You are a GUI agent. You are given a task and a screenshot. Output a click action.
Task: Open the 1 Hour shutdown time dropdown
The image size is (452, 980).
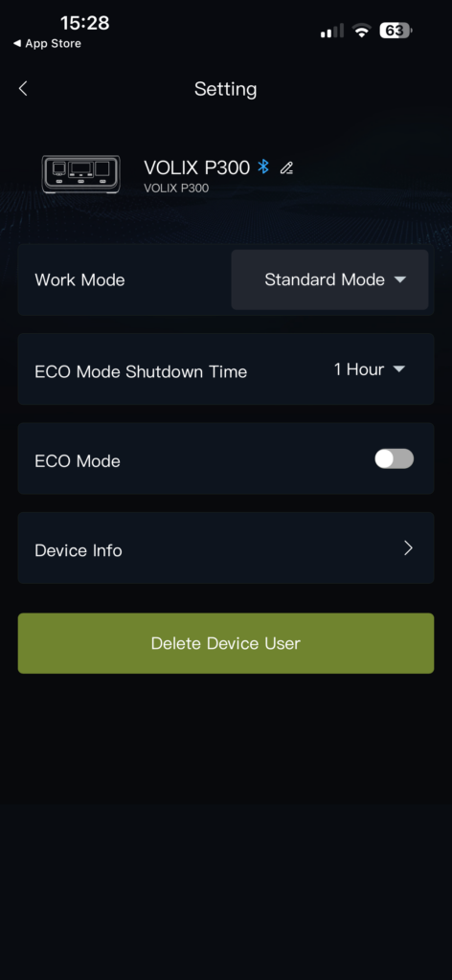click(x=370, y=369)
